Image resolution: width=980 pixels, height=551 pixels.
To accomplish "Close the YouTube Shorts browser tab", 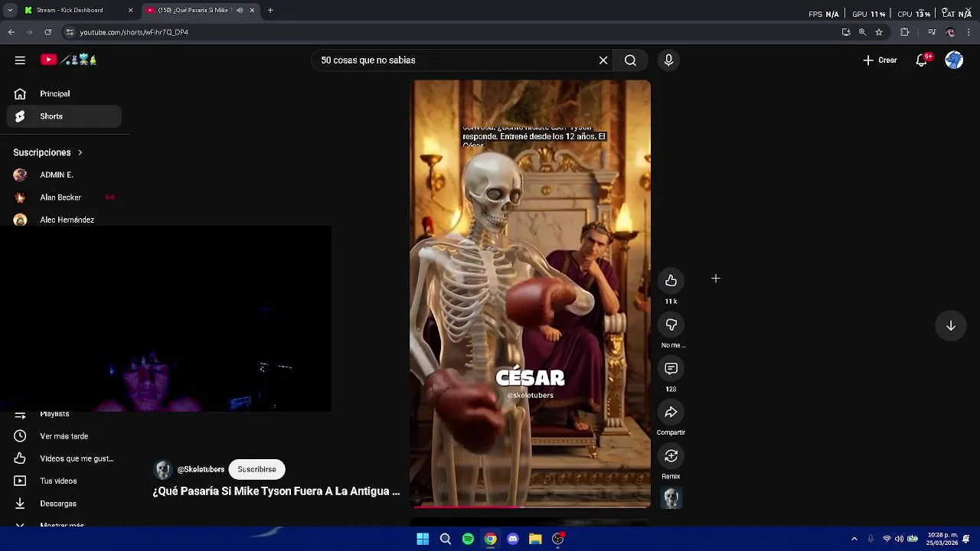I will tap(252, 10).
